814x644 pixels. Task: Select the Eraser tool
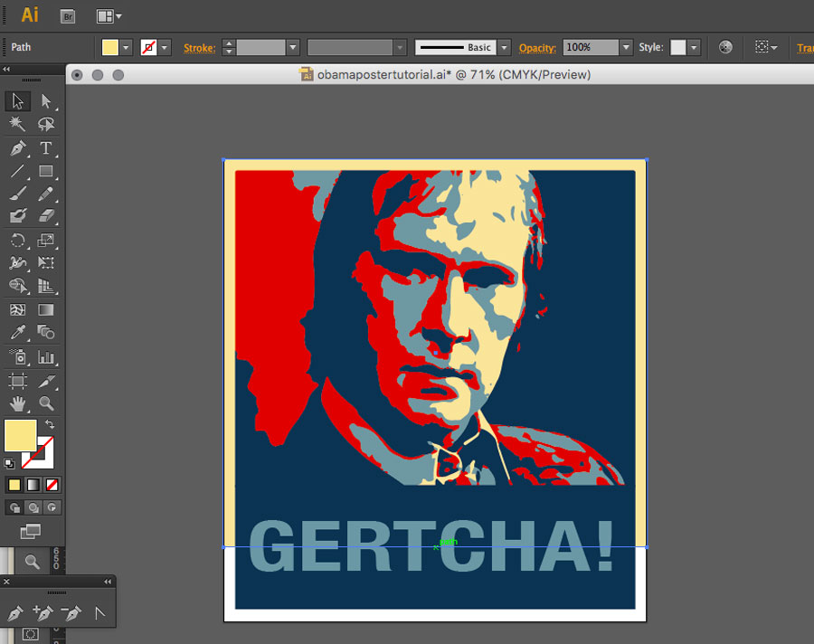pos(46,216)
